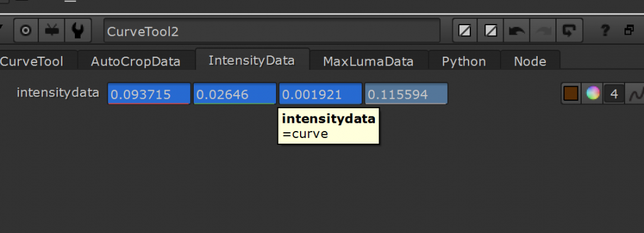Viewport: 644px width, 233px height.
Task: Click the greyed redo arrow icon
Action: point(543,30)
